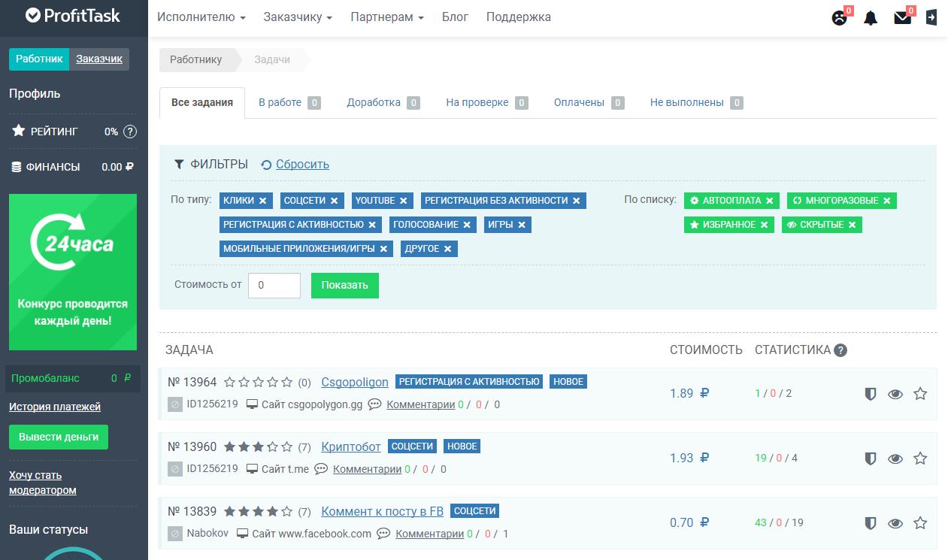Click the shield icon for task 13960
This screenshot has height=560, width=948.
pyautogui.click(x=871, y=459)
